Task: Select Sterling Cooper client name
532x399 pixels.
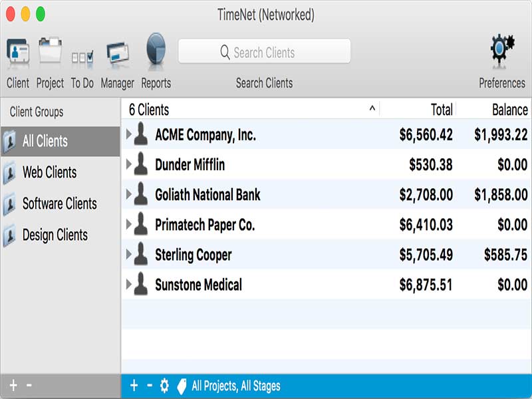Action: coord(194,255)
